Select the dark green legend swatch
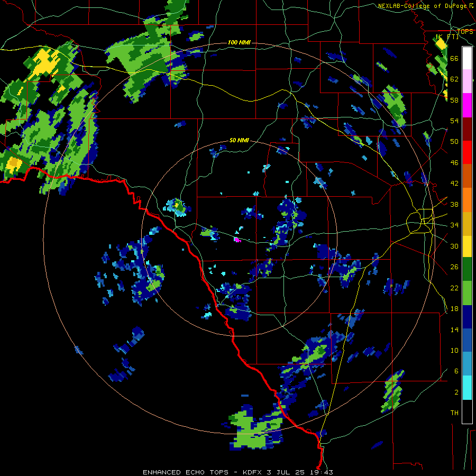This screenshot has width=476, height=476. [x=467, y=269]
